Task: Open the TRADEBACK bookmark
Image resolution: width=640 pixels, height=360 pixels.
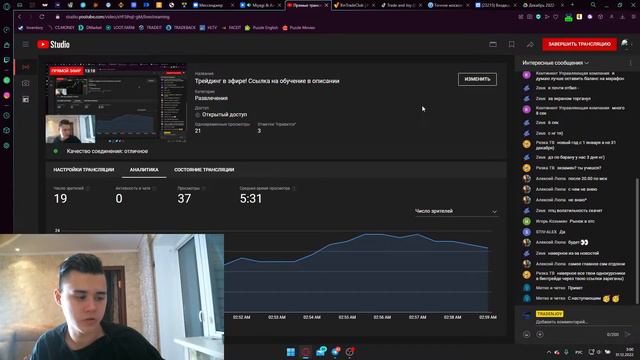Action: (181, 28)
